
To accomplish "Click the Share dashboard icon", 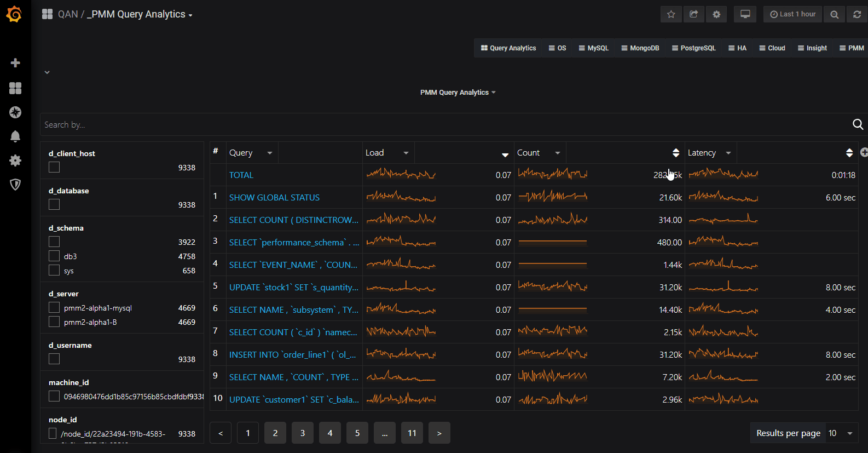I will (694, 14).
